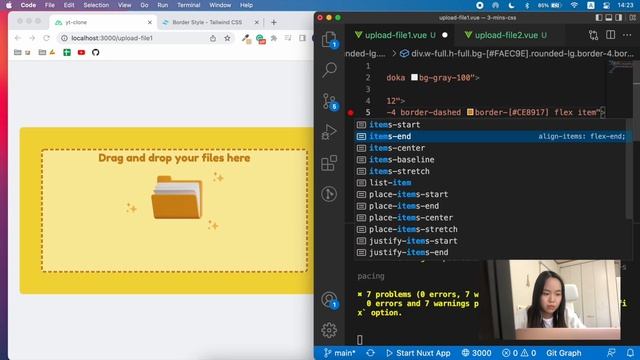This screenshot has height=360, width=640.
Task: Open the Source Control icon in activity bar
Action: tap(329, 101)
